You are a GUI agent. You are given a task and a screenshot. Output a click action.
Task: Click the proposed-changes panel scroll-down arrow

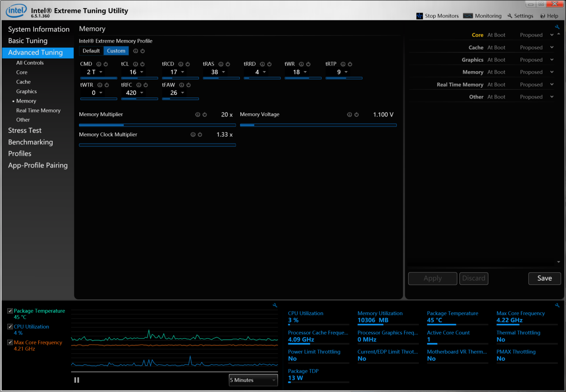click(x=558, y=262)
